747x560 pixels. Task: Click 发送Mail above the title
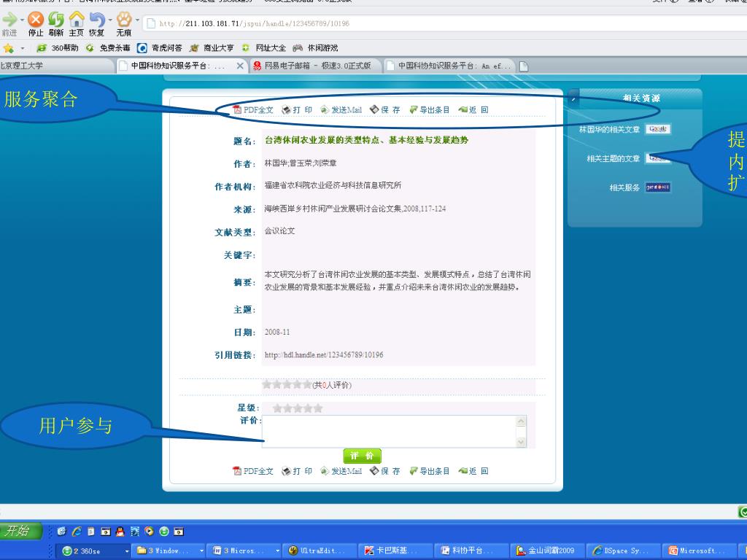click(341, 110)
